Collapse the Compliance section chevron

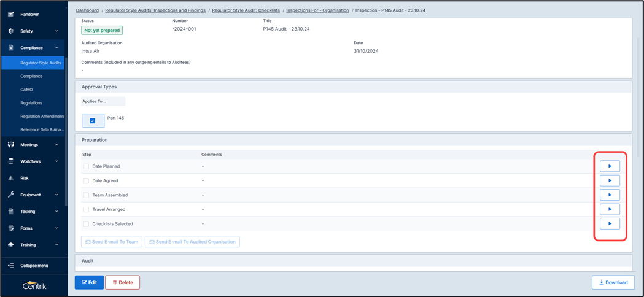(56, 48)
